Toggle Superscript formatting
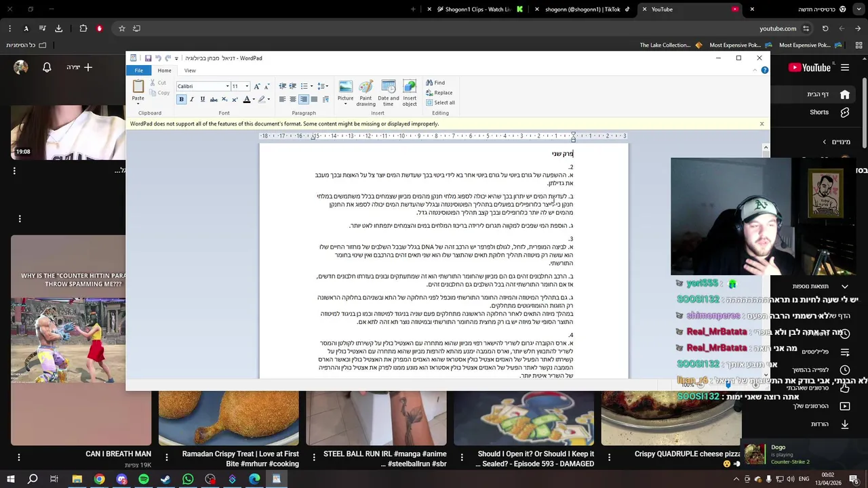Screen dimensions: 868x488 [x=235, y=100]
